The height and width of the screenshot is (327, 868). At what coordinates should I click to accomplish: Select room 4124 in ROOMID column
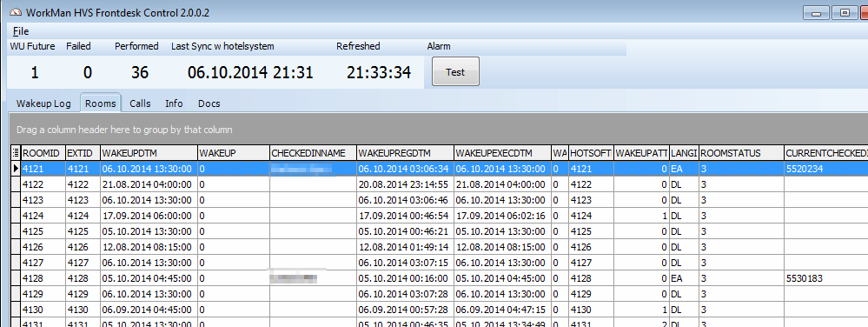click(x=43, y=216)
